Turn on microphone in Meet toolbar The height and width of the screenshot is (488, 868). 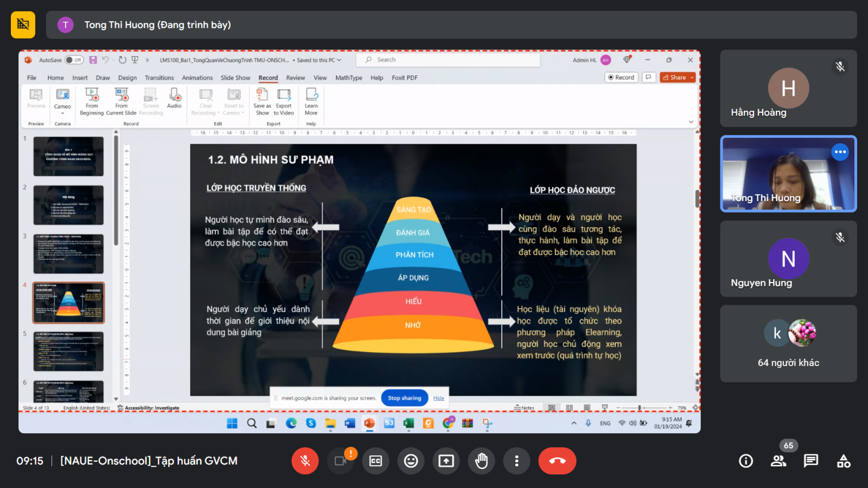pyautogui.click(x=305, y=461)
